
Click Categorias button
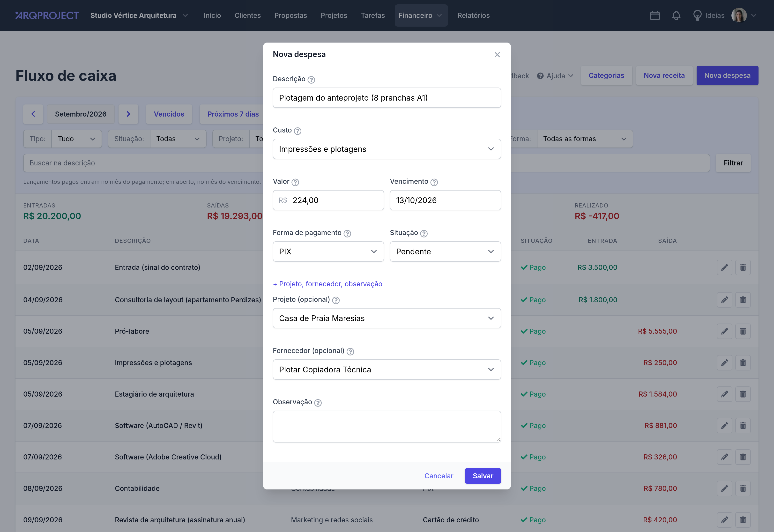(606, 76)
